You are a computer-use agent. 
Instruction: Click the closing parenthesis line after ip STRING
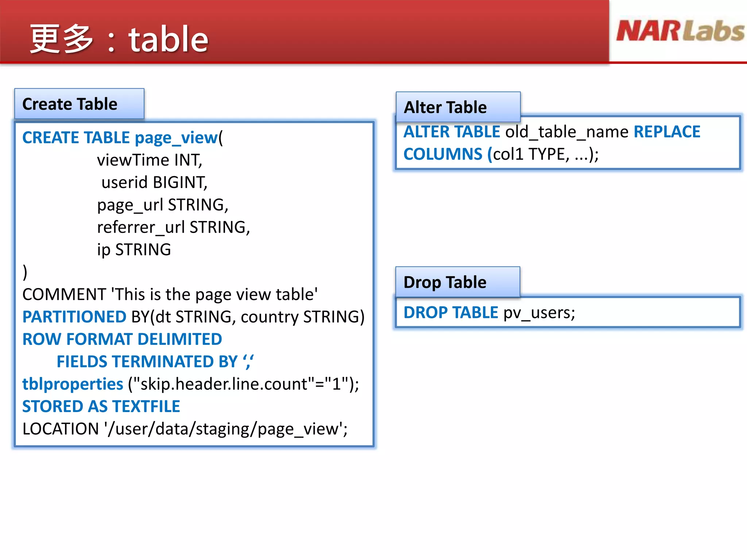(x=25, y=272)
